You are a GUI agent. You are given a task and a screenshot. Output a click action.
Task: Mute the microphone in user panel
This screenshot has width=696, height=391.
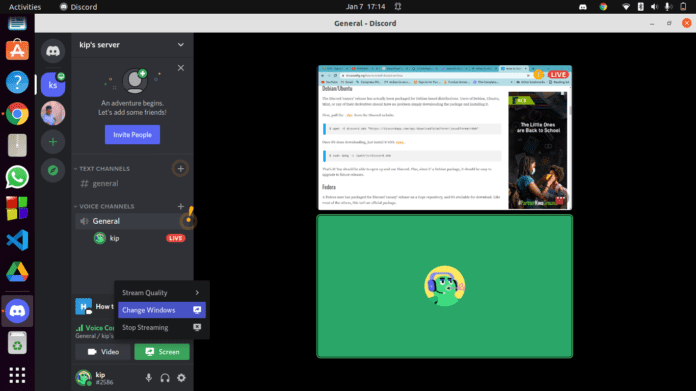[x=149, y=378]
